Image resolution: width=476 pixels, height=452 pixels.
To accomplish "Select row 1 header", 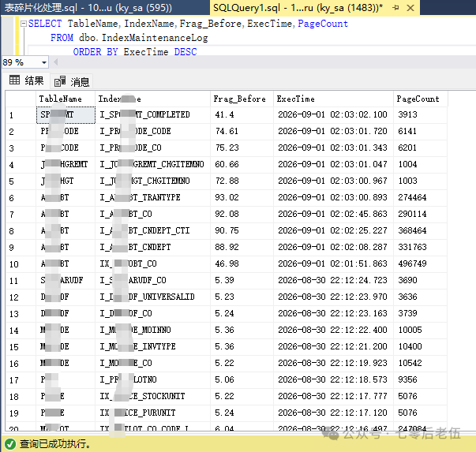I will pos(21,115).
